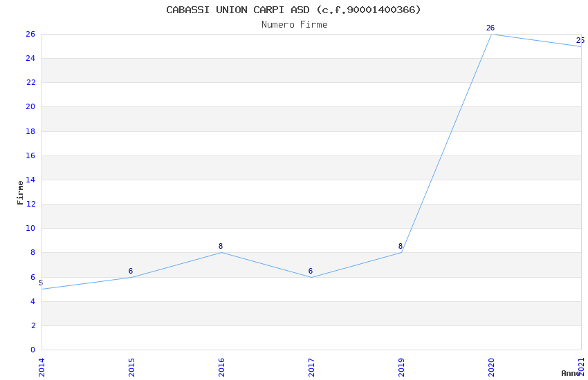Select the 2014 year tick label
This screenshot has height=380, width=588.
coord(42,368)
